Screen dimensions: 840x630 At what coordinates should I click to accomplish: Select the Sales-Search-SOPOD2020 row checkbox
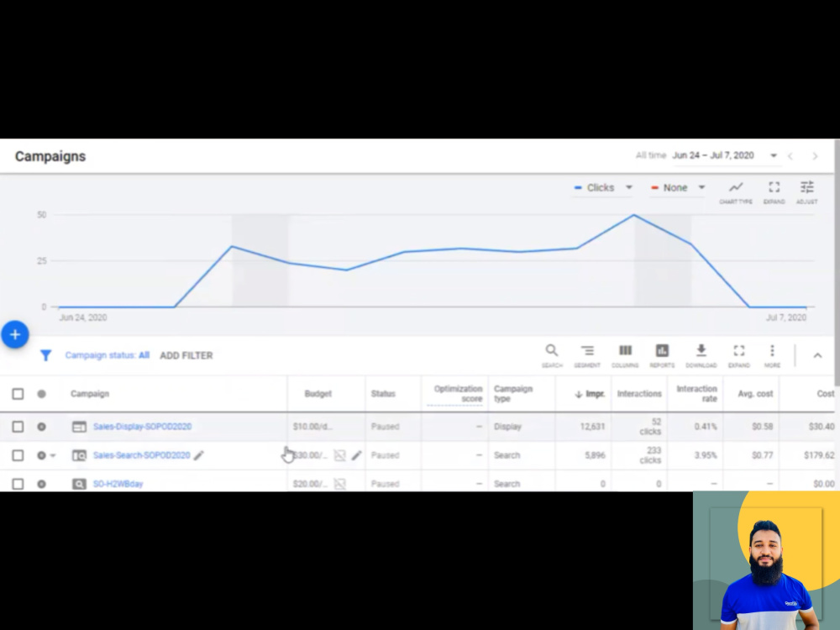coord(18,455)
